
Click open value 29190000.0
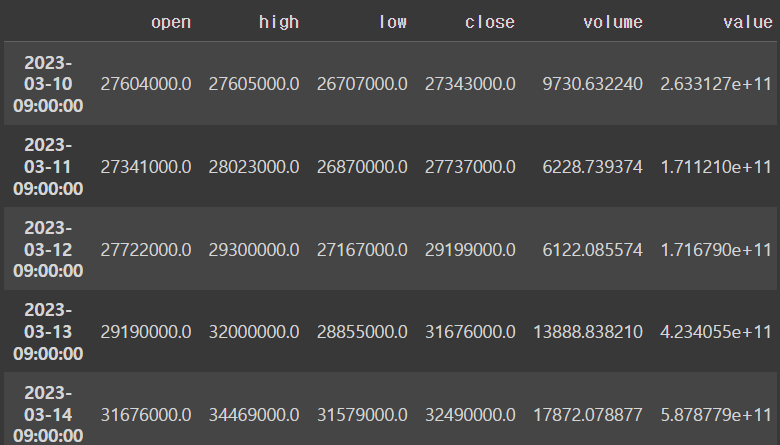(x=146, y=332)
